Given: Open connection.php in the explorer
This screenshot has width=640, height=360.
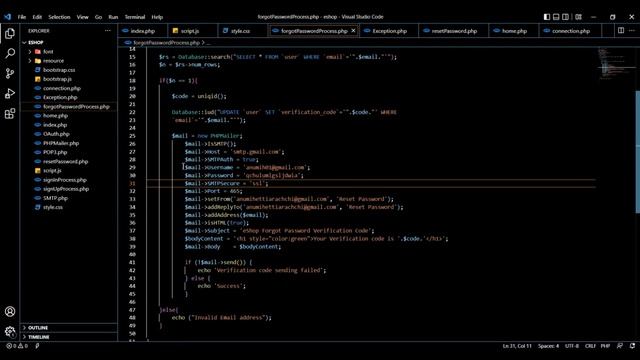Looking at the screenshot, I should pos(69,88).
